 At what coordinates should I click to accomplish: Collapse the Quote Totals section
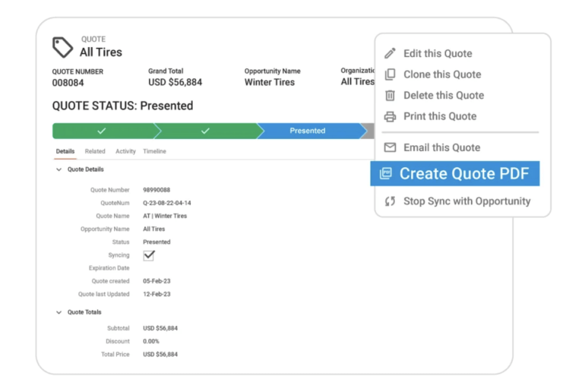(x=59, y=312)
